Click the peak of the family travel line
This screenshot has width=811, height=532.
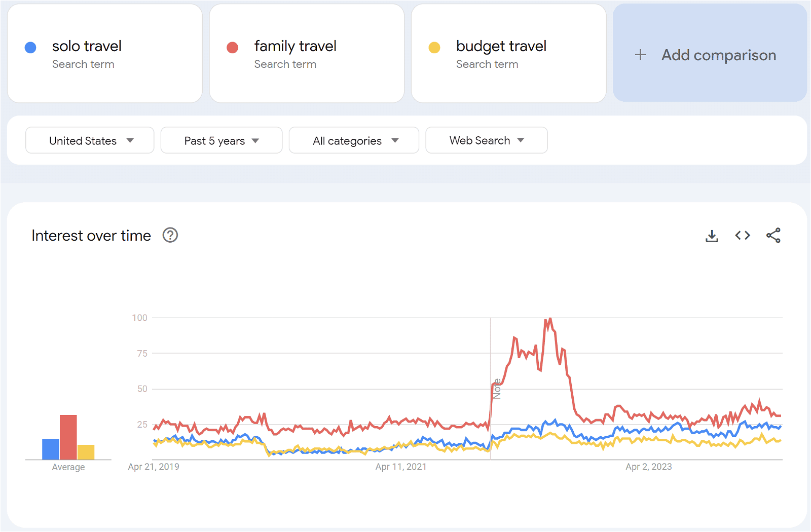coord(549,319)
